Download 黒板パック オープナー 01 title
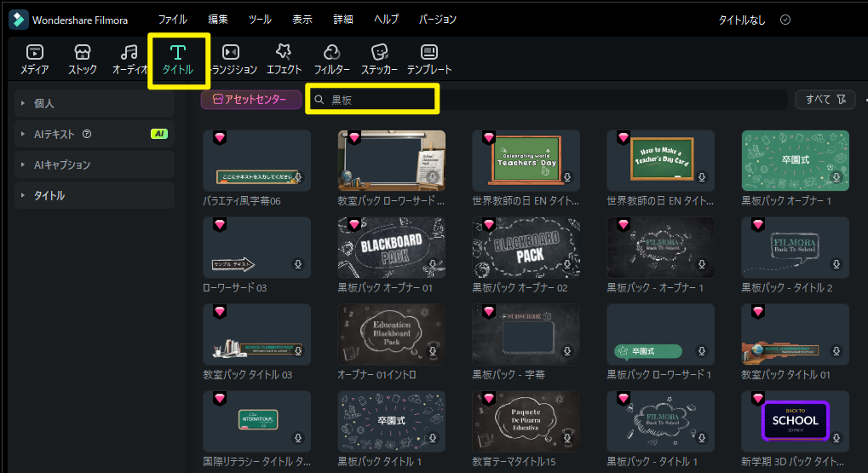The height and width of the screenshot is (473, 868). 433,264
